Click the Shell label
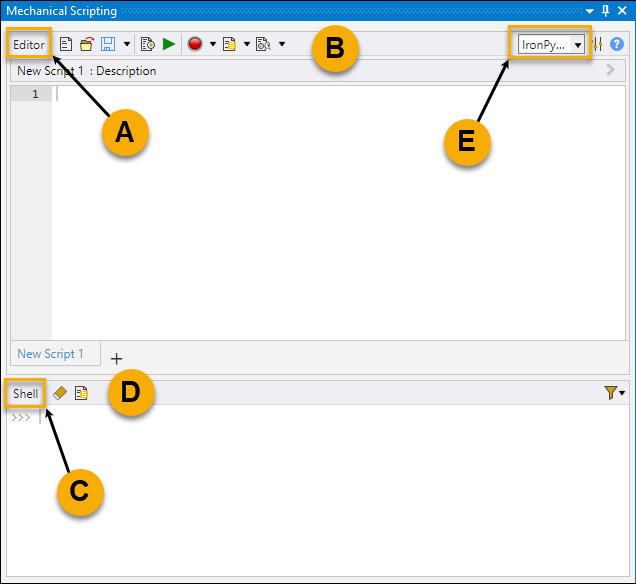Image resolution: width=636 pixels, height=584 pixels. pos(26,393)
